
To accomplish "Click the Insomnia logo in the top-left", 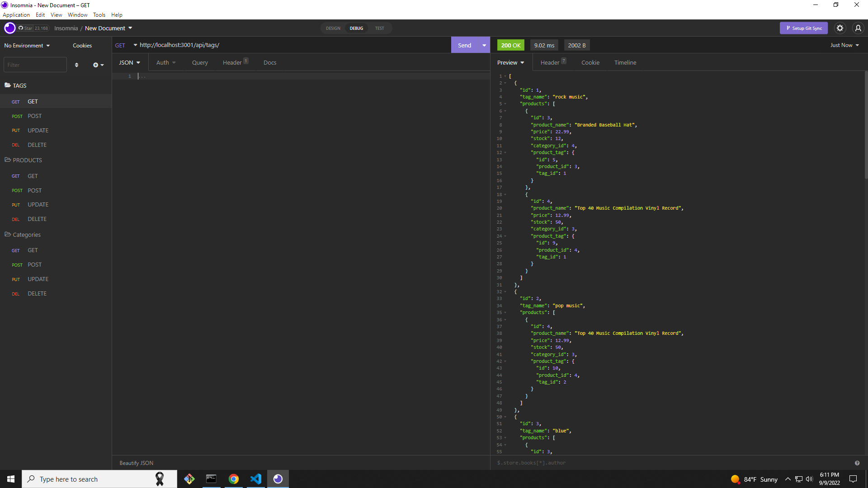I will click(x=9, y=28).
